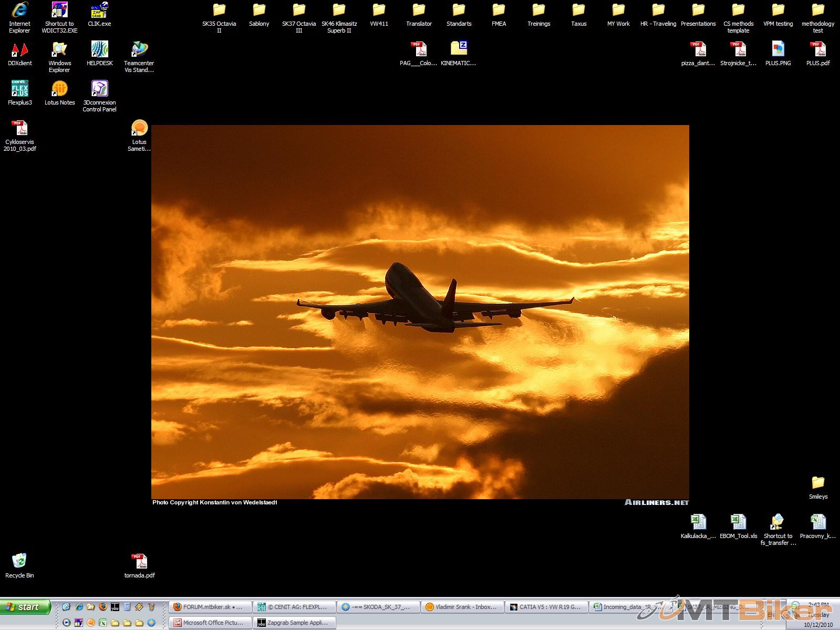Open Internet Explorer desktop shortcut
Screen dimensions: 840x630
[x=19, y=11]
